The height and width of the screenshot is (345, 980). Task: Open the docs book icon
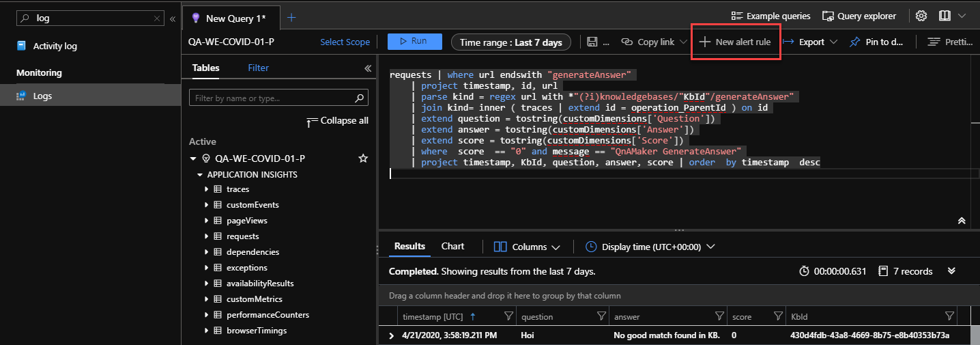coord(945,16)
